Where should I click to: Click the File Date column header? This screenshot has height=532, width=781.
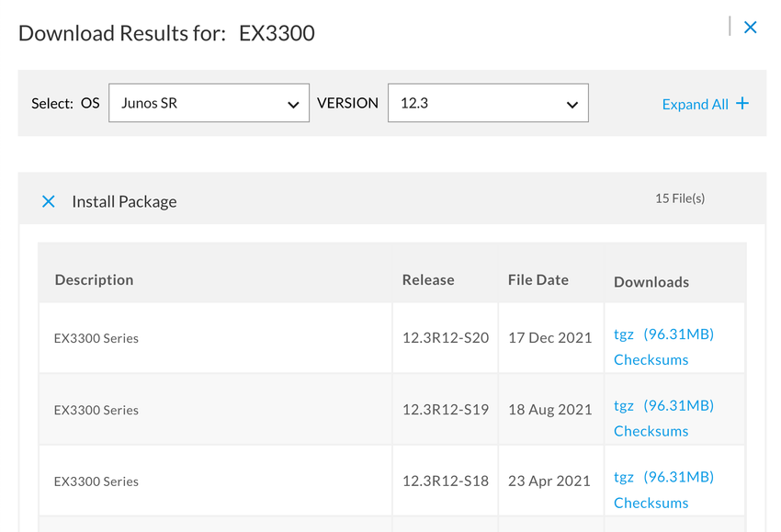(538, 280)
